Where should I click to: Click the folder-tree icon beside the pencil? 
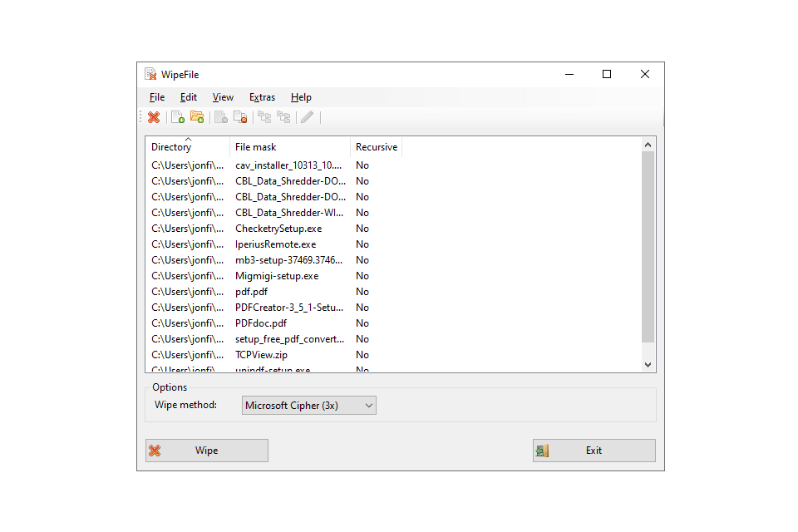(283, 117)
